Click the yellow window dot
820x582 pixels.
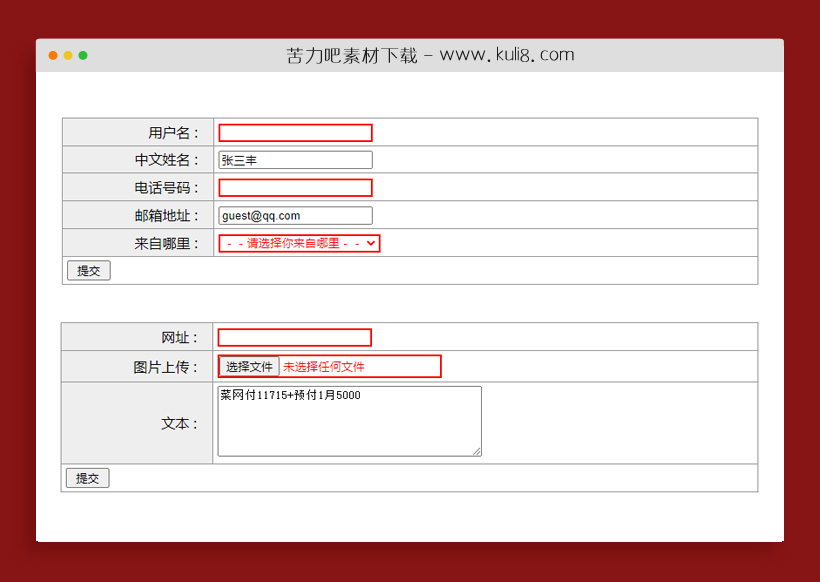[70, 56]
